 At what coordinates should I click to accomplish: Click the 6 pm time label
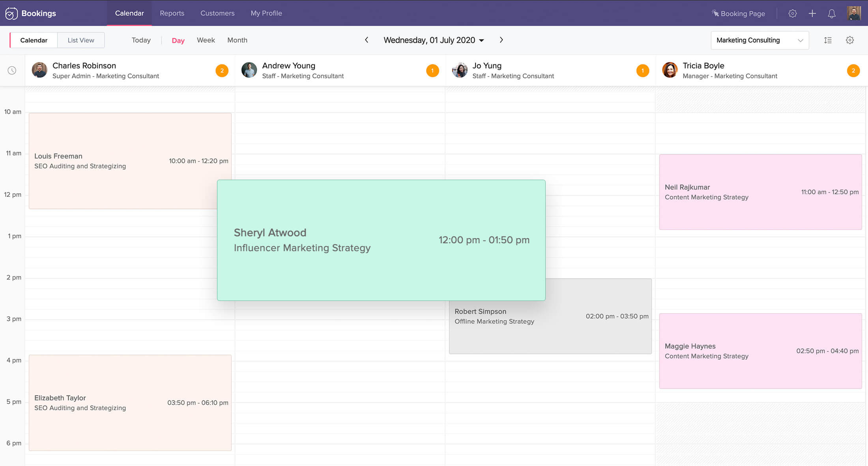pyautogui.click(x=14, y=443)
